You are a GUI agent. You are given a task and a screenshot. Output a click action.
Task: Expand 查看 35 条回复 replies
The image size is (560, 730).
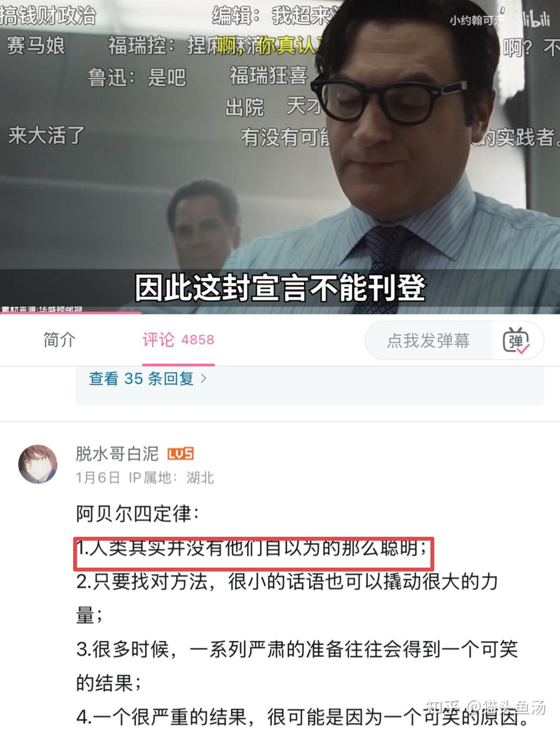(x=148, y=378)
